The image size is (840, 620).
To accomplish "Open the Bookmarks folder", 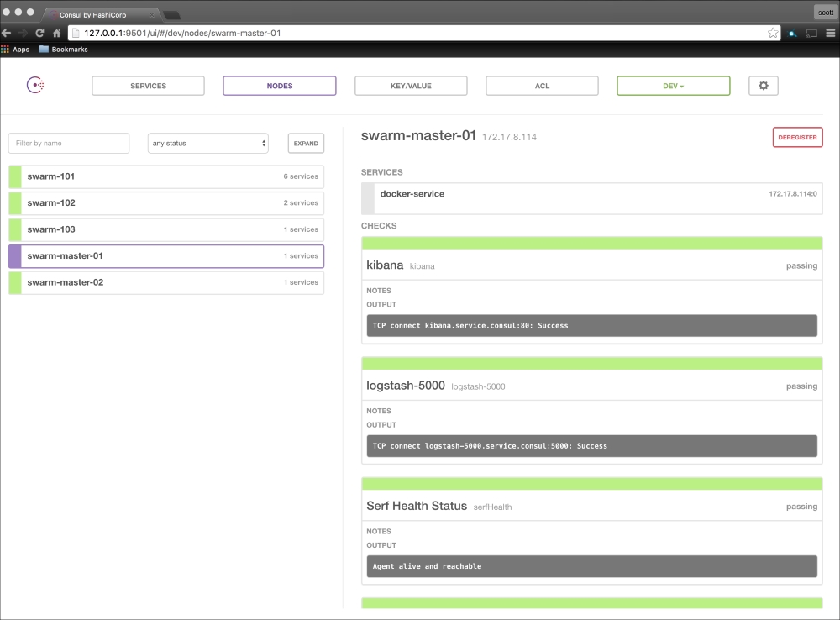I will point(64,50).
